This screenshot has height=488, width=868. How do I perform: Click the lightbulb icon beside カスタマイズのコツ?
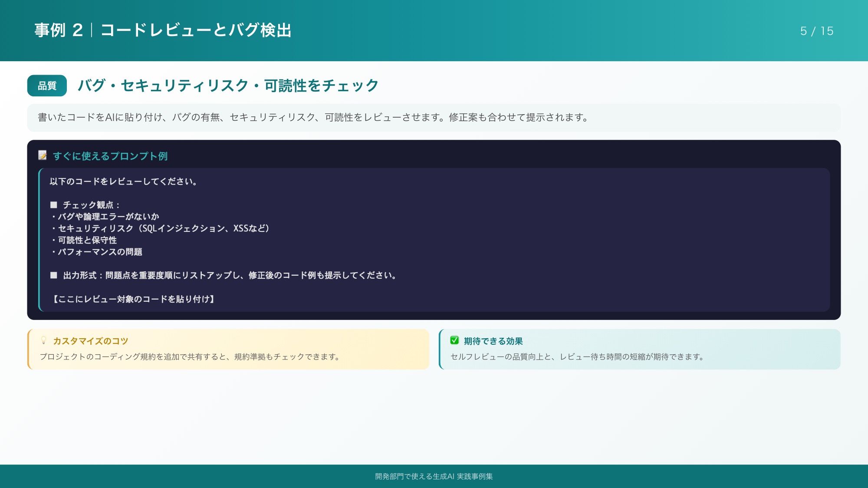tap(43, 340)
